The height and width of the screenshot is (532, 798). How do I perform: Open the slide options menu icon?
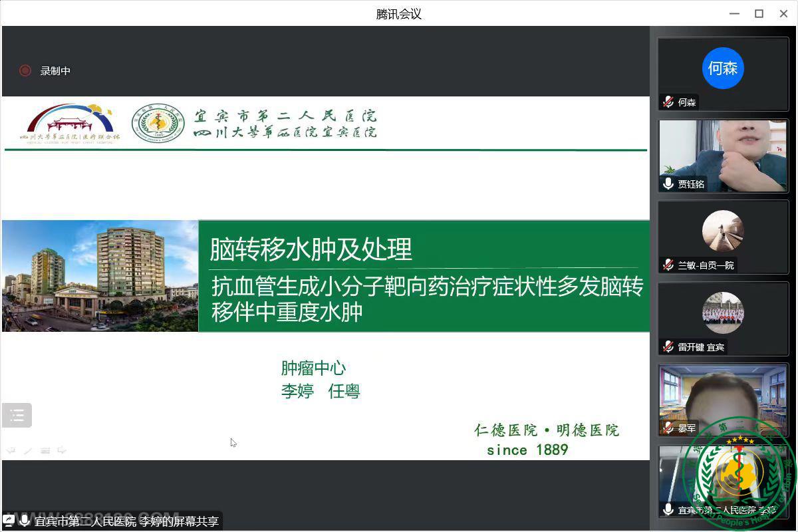coord(45,450)
